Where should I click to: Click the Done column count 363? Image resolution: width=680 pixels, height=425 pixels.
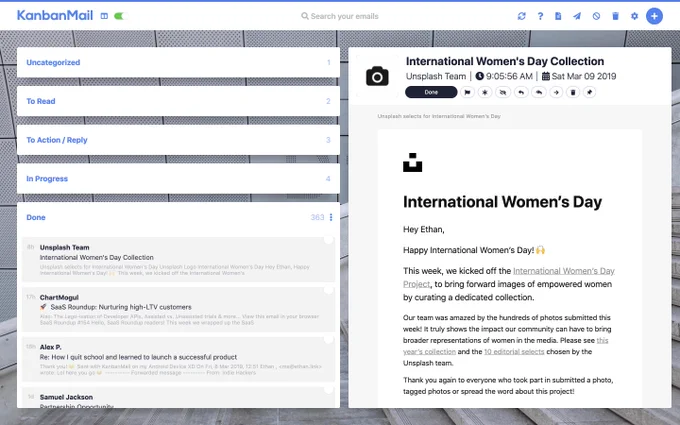317,217
